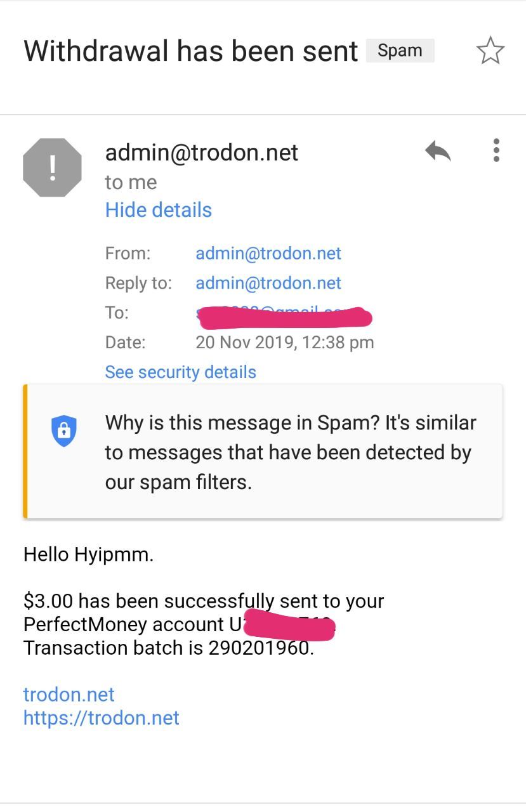Tap the 'to me' recipient line
526x812 pixels.
click(x=131, y=183)
